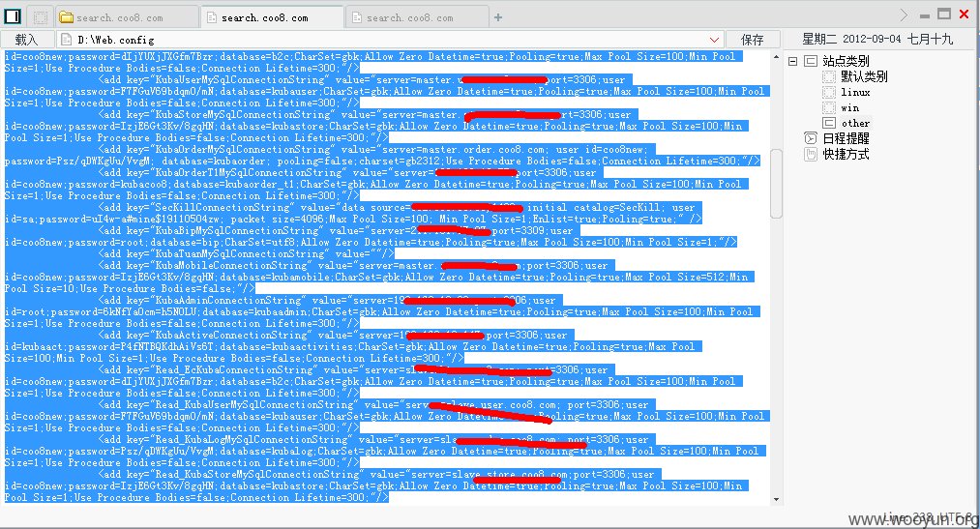This screenshot has width=980, height=529.
Task: Click the line containing database=kubaactivities
Action: (x=353, y=346)
